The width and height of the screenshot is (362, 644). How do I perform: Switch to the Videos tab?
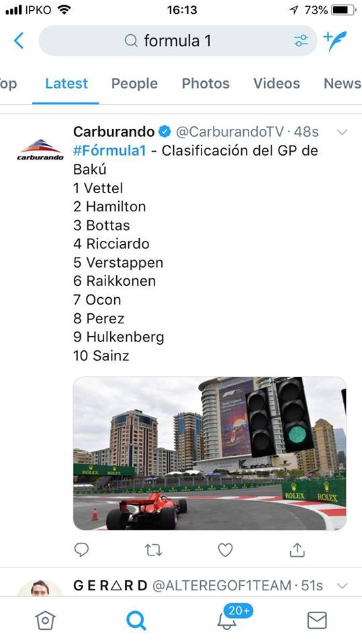point(277,83)
